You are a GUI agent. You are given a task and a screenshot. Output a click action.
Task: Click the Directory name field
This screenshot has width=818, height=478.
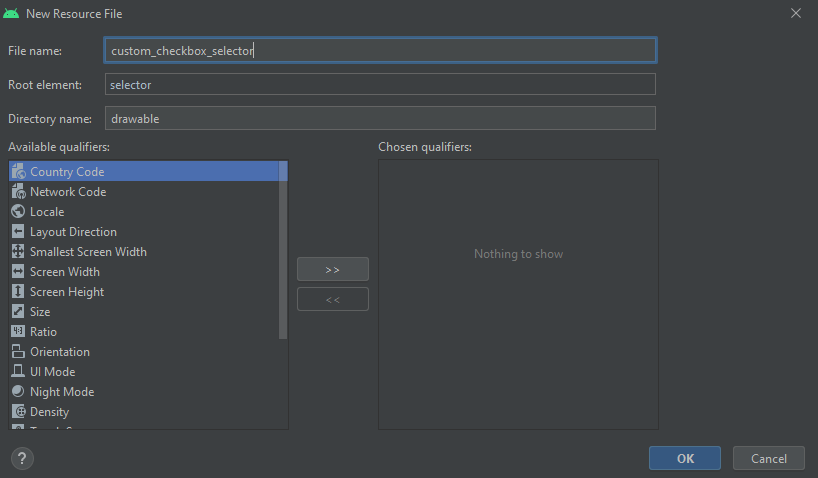pos(380,118)
